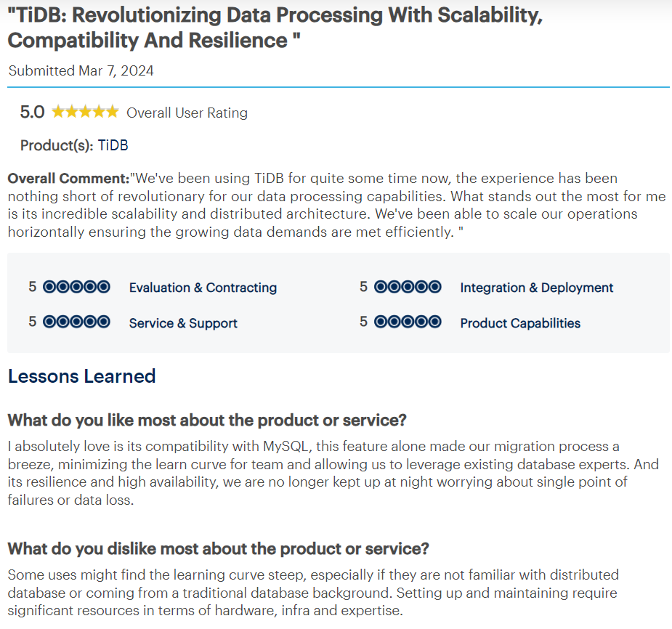The image size is (672, 629).
Task: Click the Integration & Deployment label
Action: point(536,288)
